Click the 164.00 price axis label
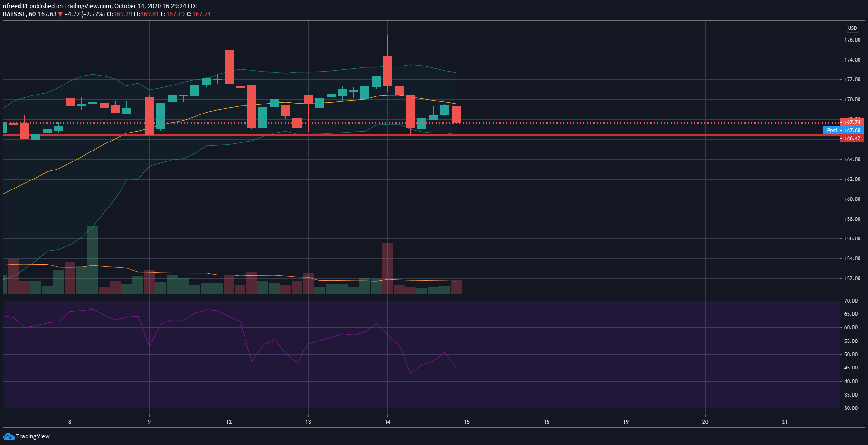Image resolution: width=868 pixels, height=445 pixels. [852, 159]
